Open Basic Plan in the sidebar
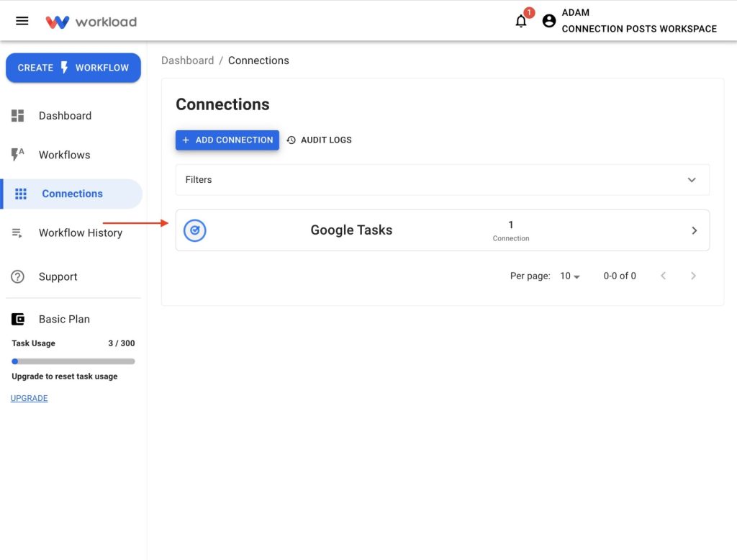The width and height of the screenshot is (737, 560). point(64,320)
